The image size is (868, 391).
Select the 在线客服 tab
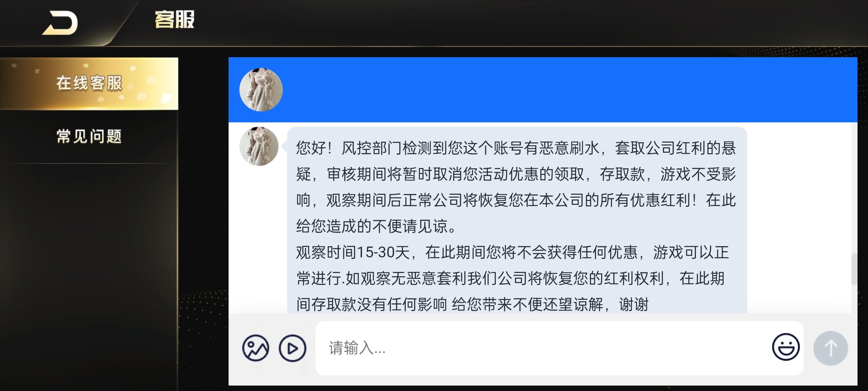89,83
